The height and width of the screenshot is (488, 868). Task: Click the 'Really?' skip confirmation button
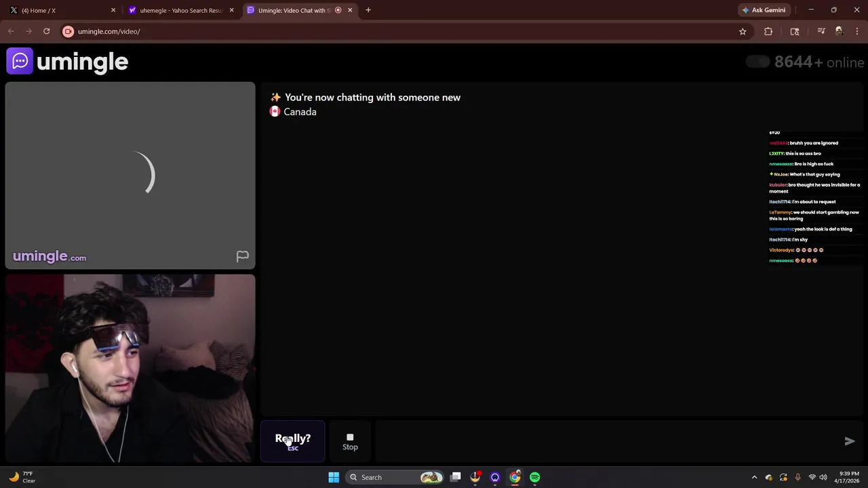293,441
